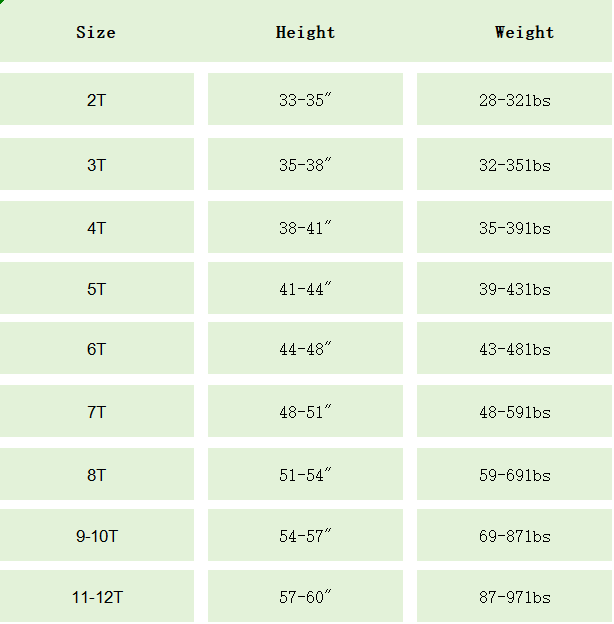Viewport: 614px width, 624px height.
Task: Select the 7T size cell
Action: [x=96, y=412]
